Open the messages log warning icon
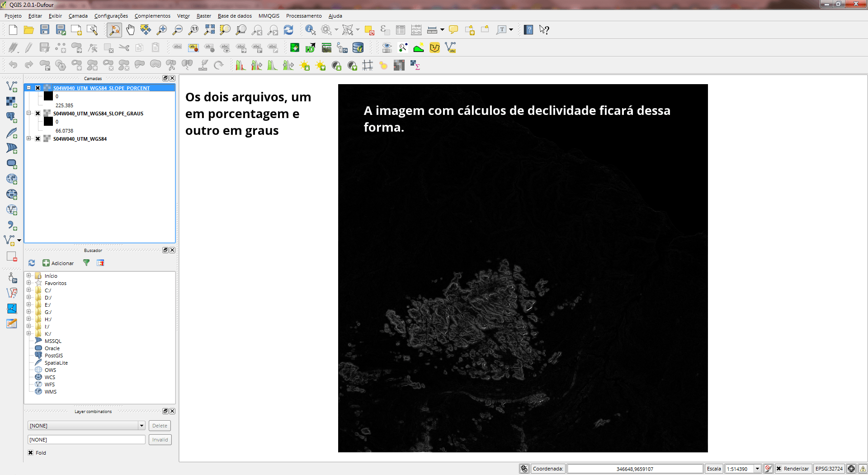868x475 pixels. coord(863,469)
